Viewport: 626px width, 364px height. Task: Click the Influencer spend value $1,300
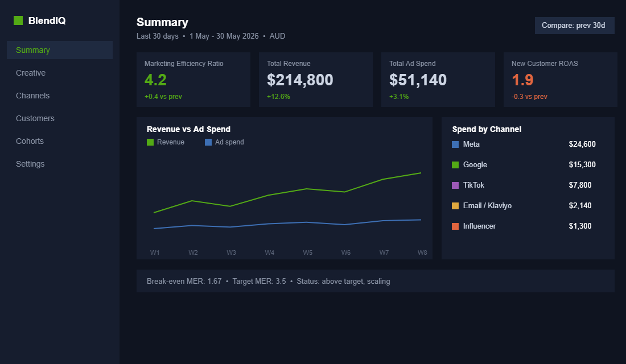pos(580,226)
